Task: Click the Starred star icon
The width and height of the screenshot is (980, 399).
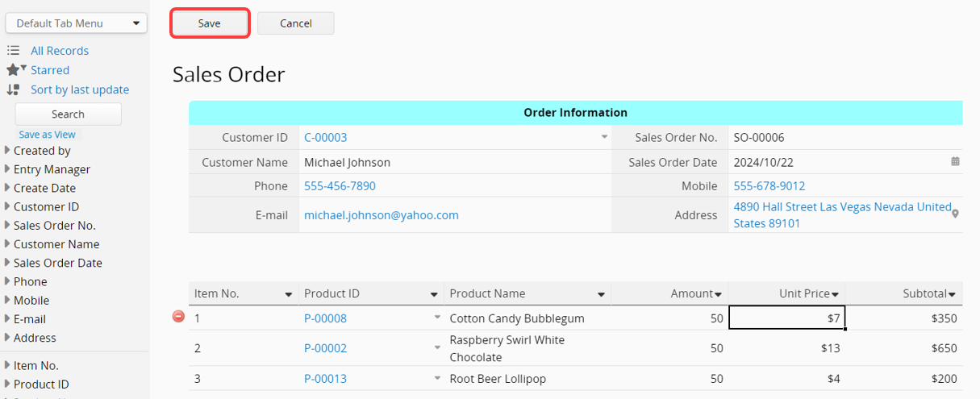Action: click(13, 70)
